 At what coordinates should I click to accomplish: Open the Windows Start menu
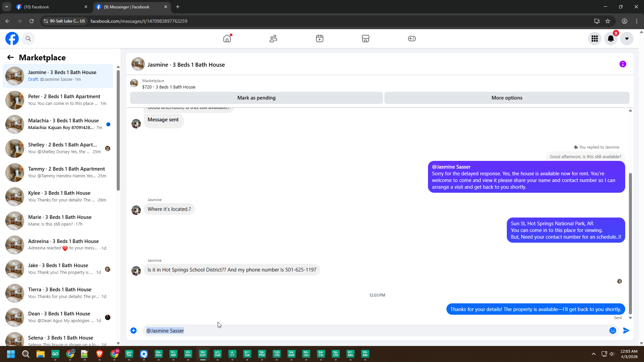[11, 354]
